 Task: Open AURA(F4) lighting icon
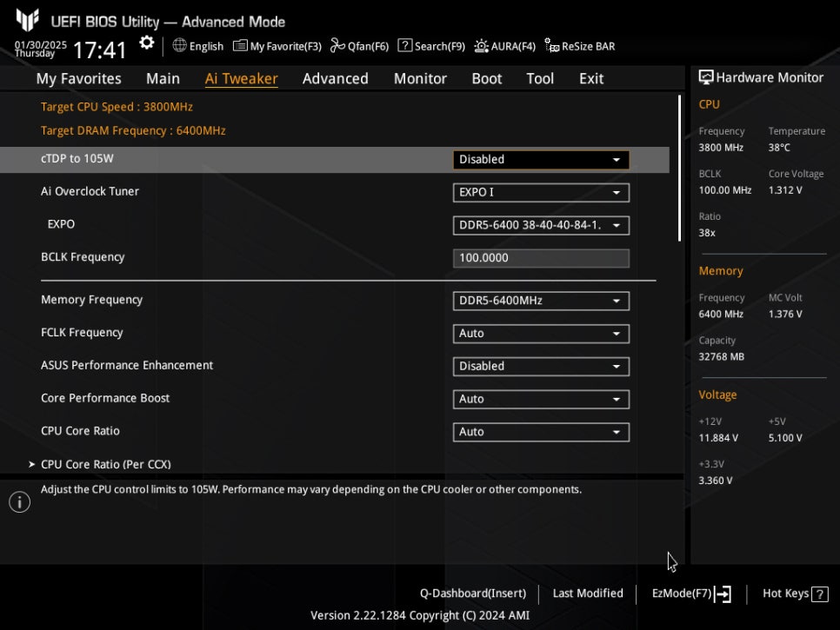tap(481, 46)
